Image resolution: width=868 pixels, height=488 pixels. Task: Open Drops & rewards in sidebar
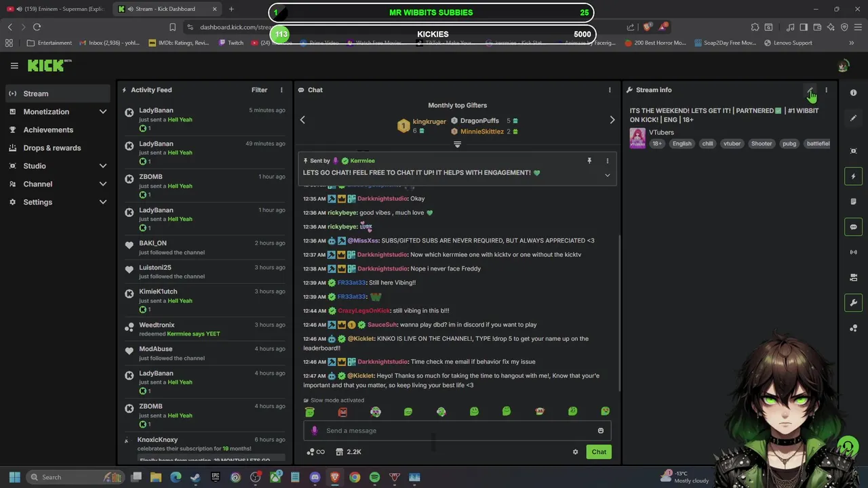click(58, 148)
